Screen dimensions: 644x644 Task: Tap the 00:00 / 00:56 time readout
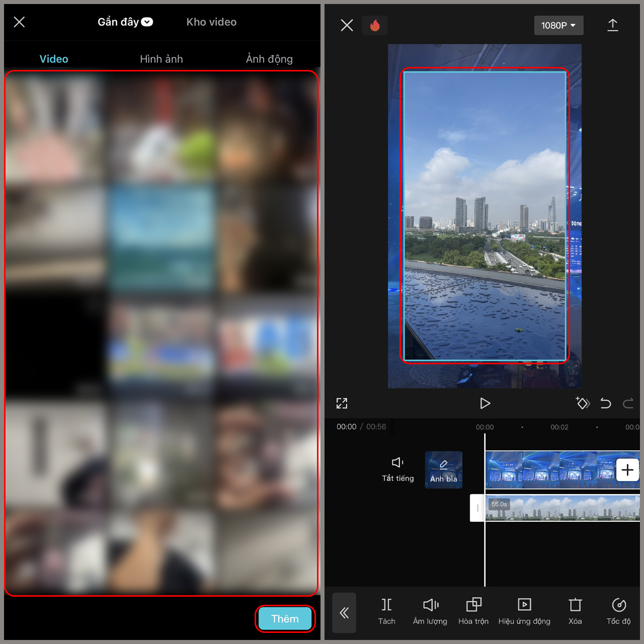click(x=361, y=427)
